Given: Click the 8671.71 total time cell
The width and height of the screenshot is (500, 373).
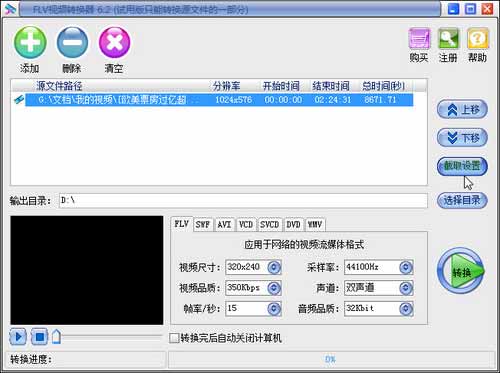Looking at the screenshot, I should pos(380,100).
